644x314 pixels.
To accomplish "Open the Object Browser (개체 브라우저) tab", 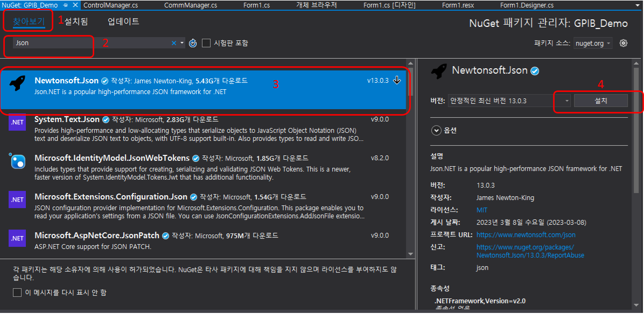I will tap(317, 5).
